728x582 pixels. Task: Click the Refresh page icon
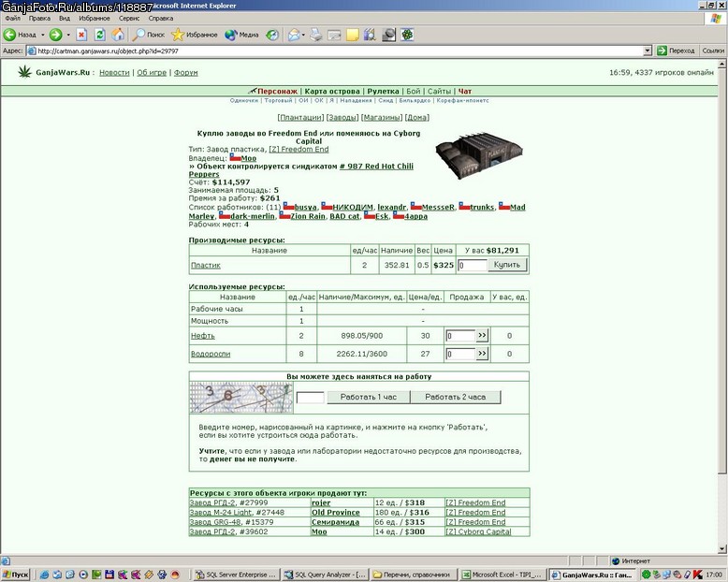100,35
